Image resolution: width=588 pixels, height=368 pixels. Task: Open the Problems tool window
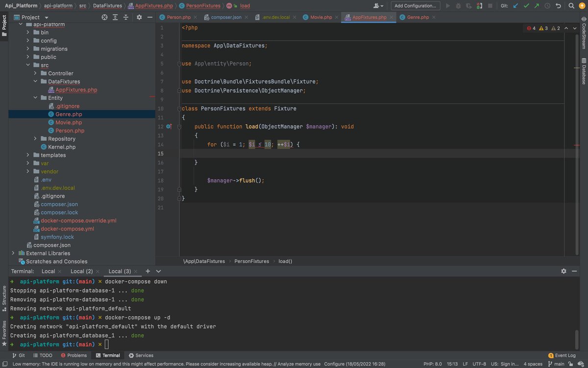(73, 355)
